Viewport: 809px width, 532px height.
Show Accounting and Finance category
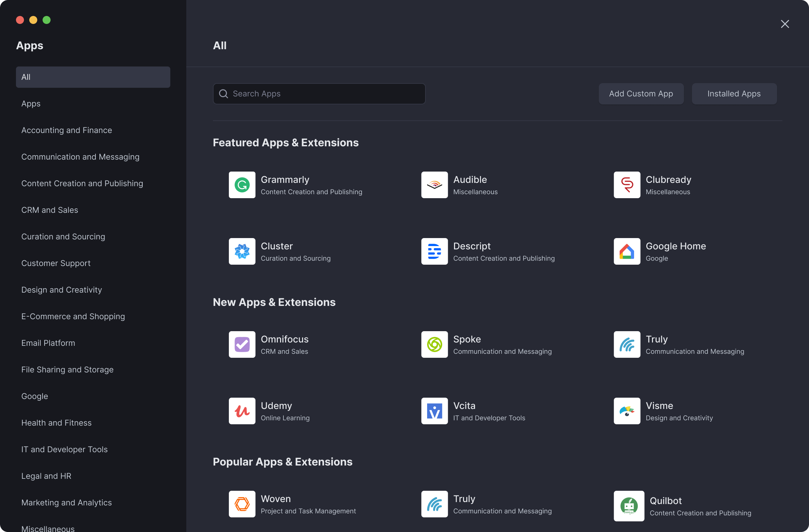tap(93, 130)
